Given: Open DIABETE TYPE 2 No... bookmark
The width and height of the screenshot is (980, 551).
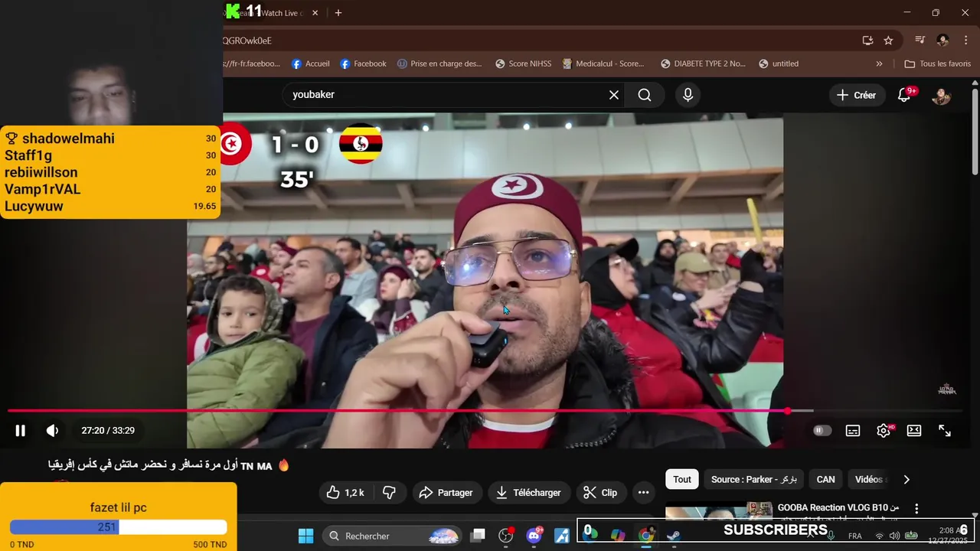Looking at the screenshot, I should pyautogui.click(x=703, y=64).
